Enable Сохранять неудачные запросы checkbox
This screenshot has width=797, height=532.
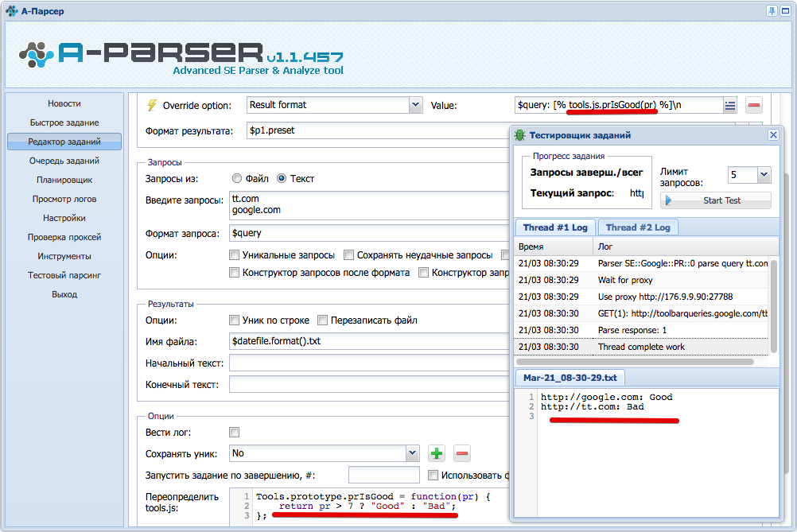348,254
